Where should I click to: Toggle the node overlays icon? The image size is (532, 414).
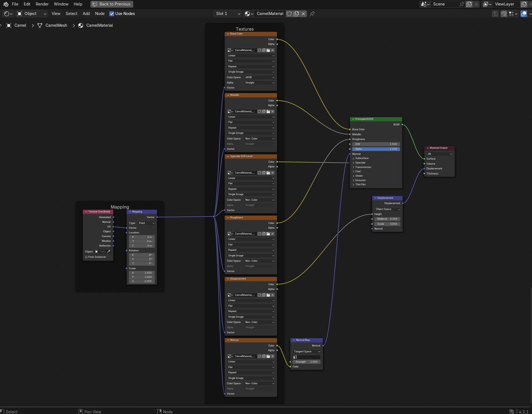tap(524, 13)
